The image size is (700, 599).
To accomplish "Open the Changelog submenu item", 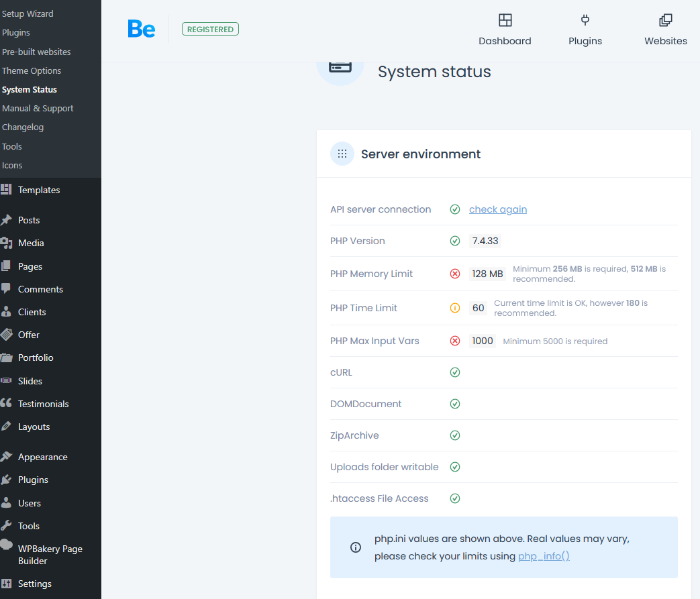I will (x=23, y=127).
